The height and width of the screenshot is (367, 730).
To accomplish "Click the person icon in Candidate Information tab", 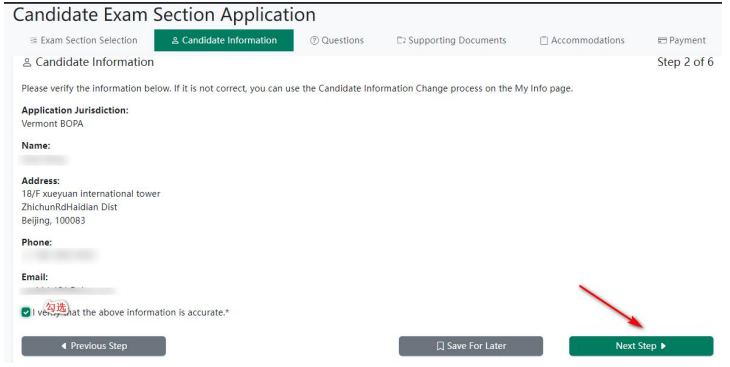I will (x=175, y=41).
